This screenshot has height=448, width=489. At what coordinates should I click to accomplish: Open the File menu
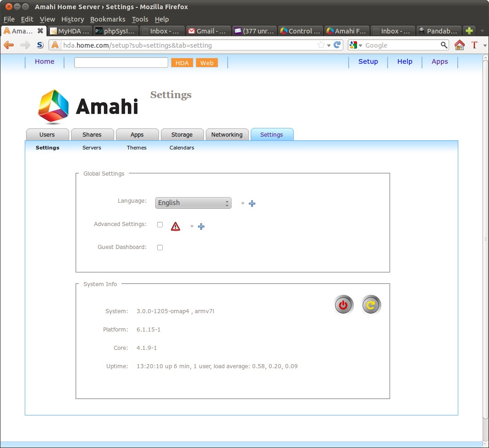(x=9, y=19)
